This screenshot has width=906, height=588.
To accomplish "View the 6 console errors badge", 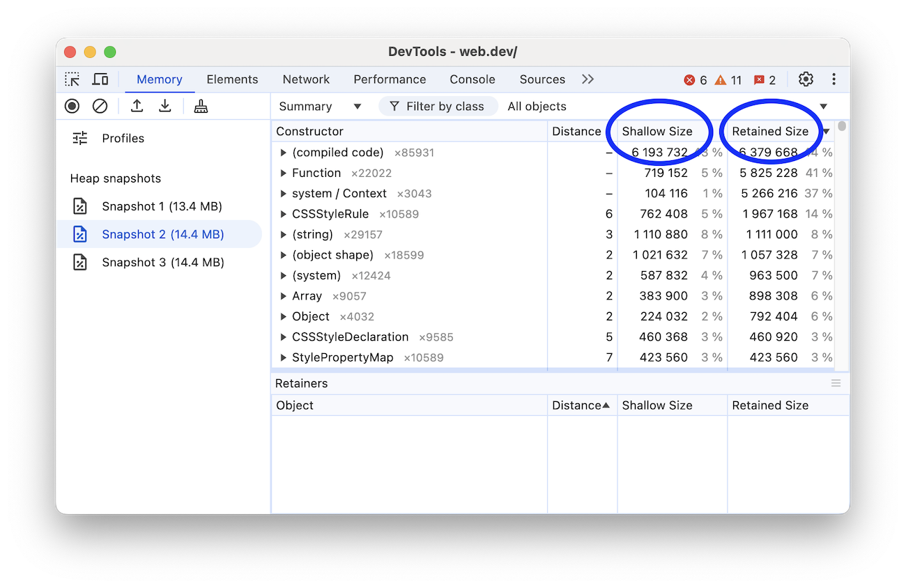I will pos(694,79).
